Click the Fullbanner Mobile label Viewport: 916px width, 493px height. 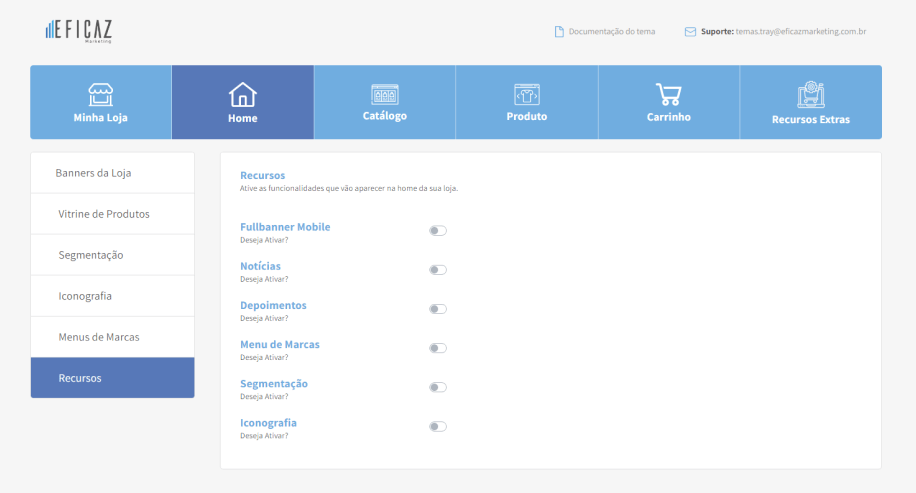coord(285,227)
